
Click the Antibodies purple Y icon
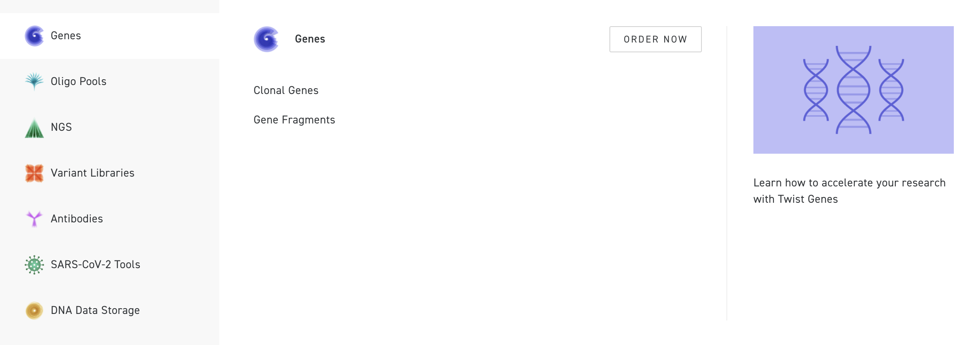34,219
